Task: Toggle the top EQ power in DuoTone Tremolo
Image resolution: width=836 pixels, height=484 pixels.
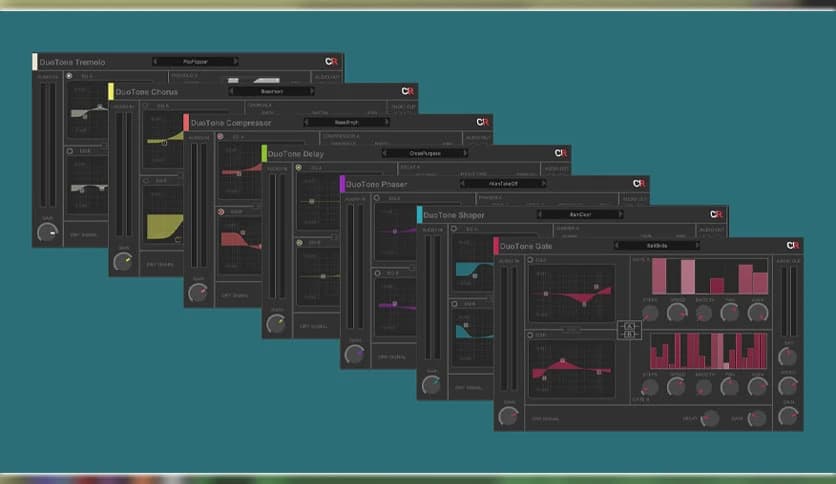Action: pyautogui.click(x=69, y=76)
